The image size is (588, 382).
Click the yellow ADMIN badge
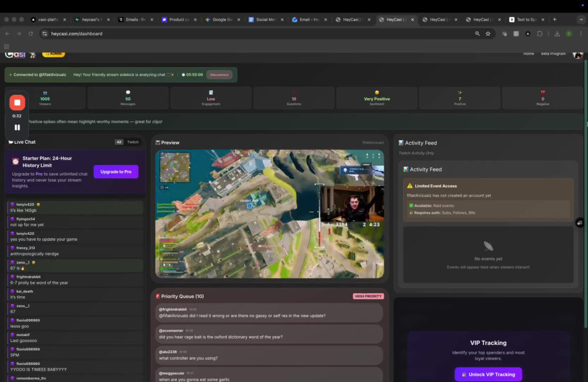coord(54,54)
